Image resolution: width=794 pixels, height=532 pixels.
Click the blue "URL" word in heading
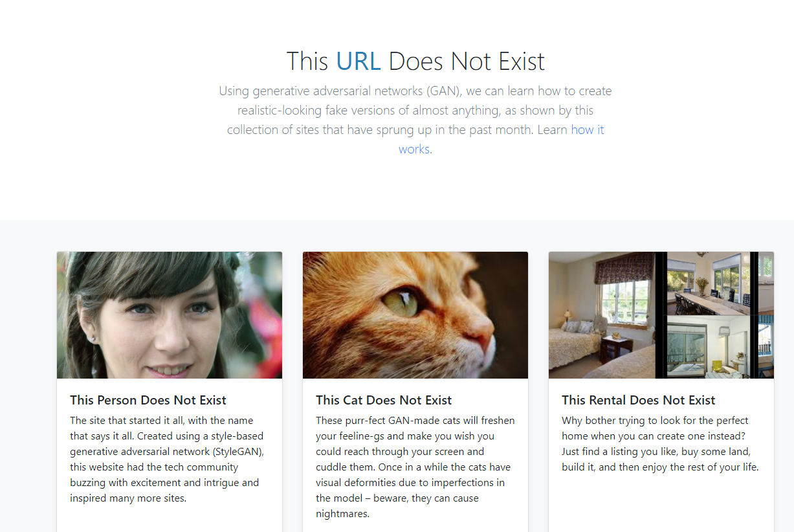click(358, 61)
